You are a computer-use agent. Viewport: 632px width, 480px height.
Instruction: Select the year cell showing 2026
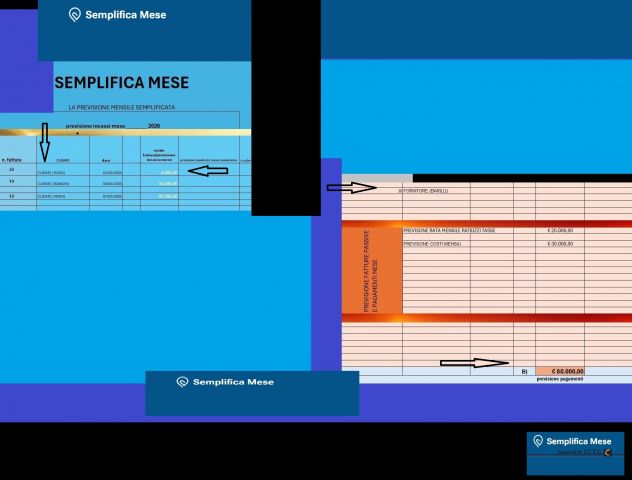pos(154,126)
